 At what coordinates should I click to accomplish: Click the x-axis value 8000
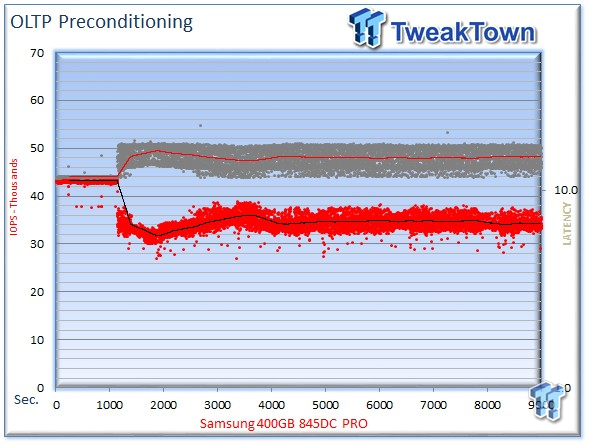487,406
